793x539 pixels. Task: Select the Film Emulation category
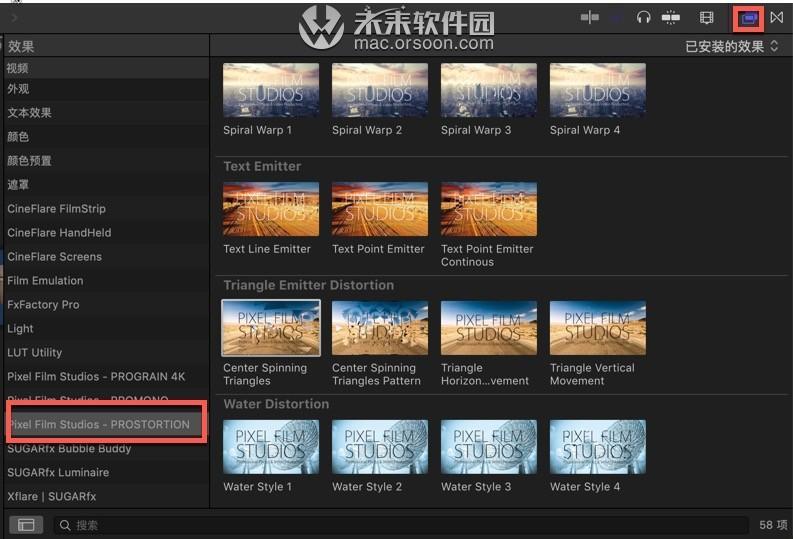105,281
